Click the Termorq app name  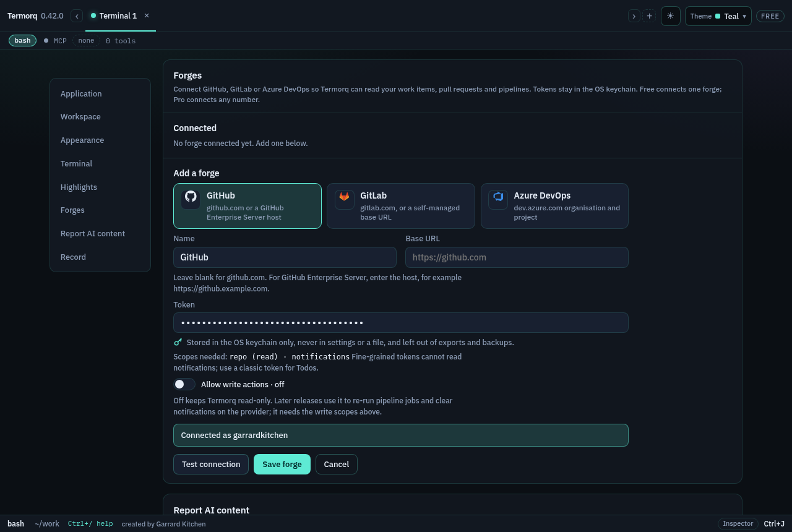(x=22, y=16)
